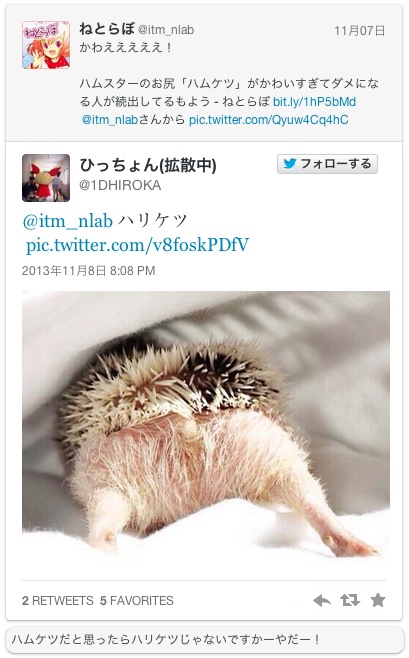The width and height of the screenshot is (409, 658).
Task: Click the ひっちょん(拡散中) display name
Action: click(x=148, y=165)
